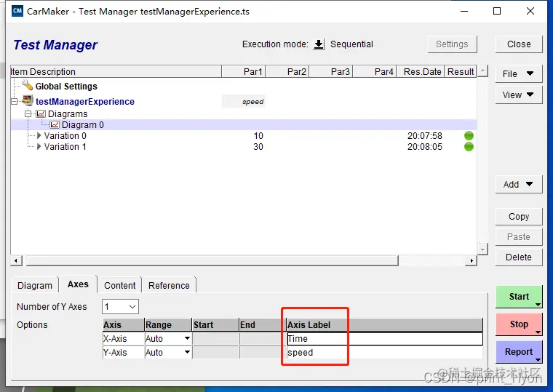Click the X-Axis Start field
Image resolution: width=553 pixels, height=392 pixels.
(x=215, y=339)
